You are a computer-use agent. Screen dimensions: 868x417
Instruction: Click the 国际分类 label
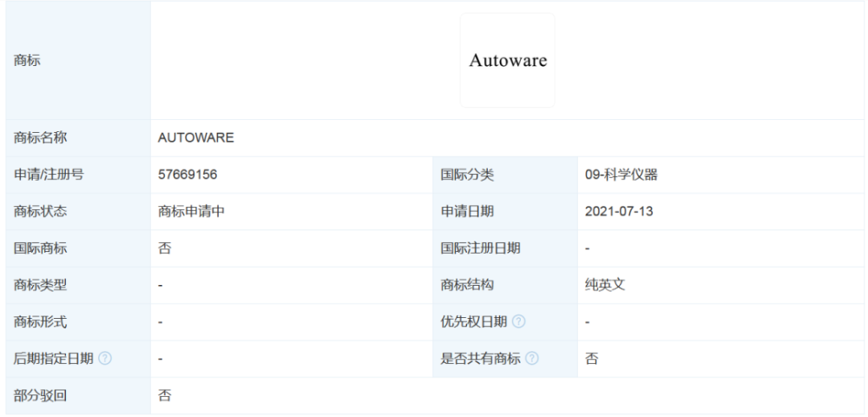pyautogui.click(x=467, y=175)
